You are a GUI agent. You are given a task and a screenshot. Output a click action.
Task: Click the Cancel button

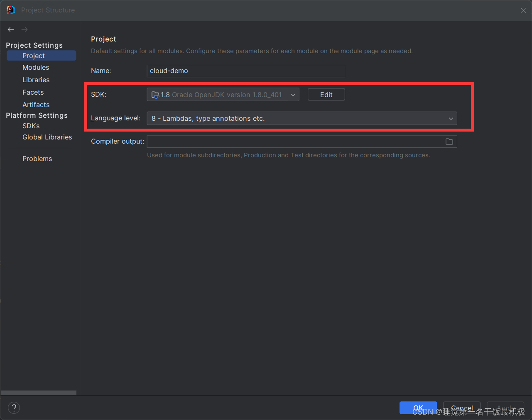coord(462,408)
